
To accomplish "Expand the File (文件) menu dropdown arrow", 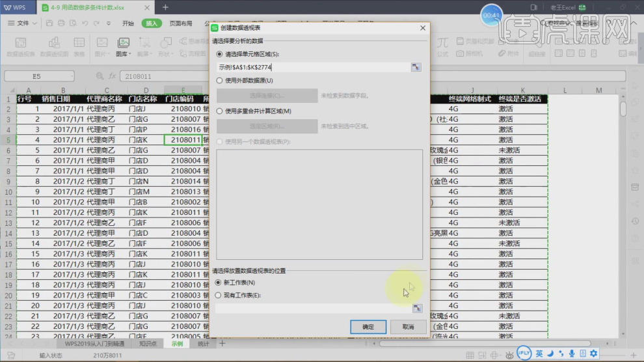I will click(x=34, y=23).
